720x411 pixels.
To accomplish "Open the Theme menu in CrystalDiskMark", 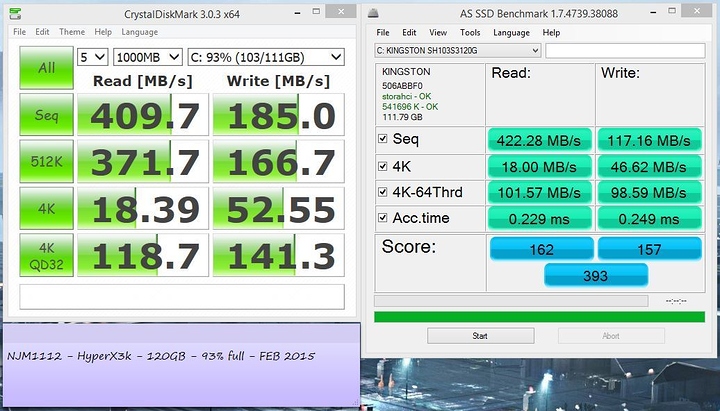I will (72, 32).
